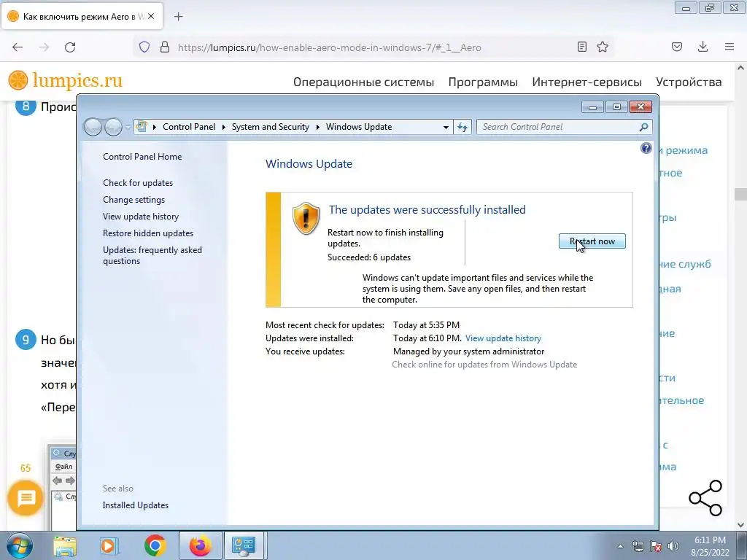Open Firefox downloads icon

click(x=703, y=47)
